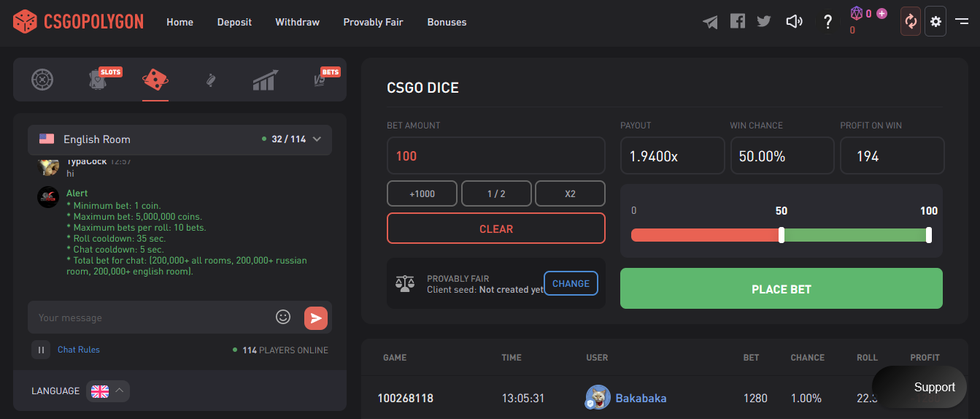Click the CLEAR bet button
Viewport: 980px width, 419px height.
tap(496, 228)
